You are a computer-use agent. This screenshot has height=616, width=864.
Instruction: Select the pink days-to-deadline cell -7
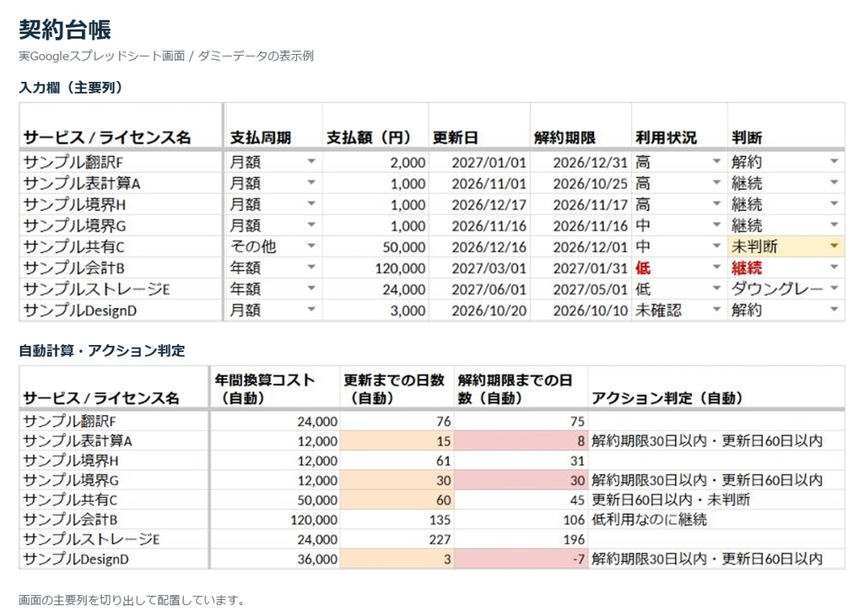(521, 559)
